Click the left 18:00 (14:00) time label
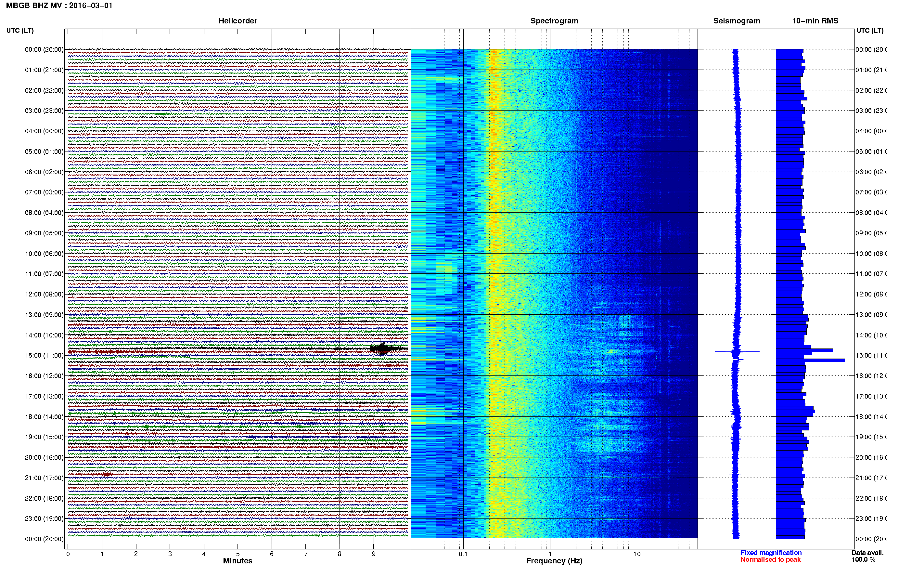Viewport: 924px width, 578px height. click(44, 417)
